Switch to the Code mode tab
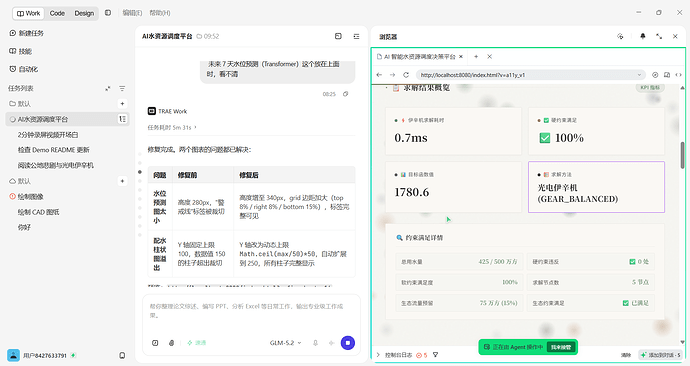This screenshot has height=366, width=690. (x=57, y=13)
